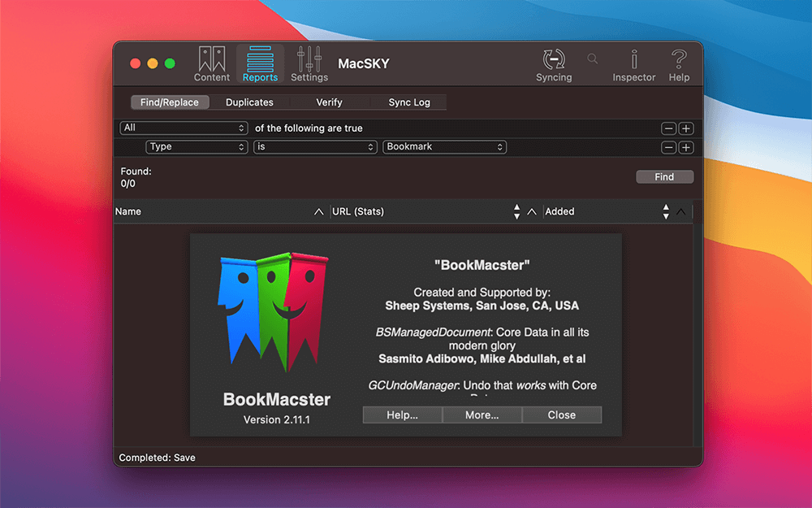
Task: Open the Verify tab
Action: (x=330, y=102)
